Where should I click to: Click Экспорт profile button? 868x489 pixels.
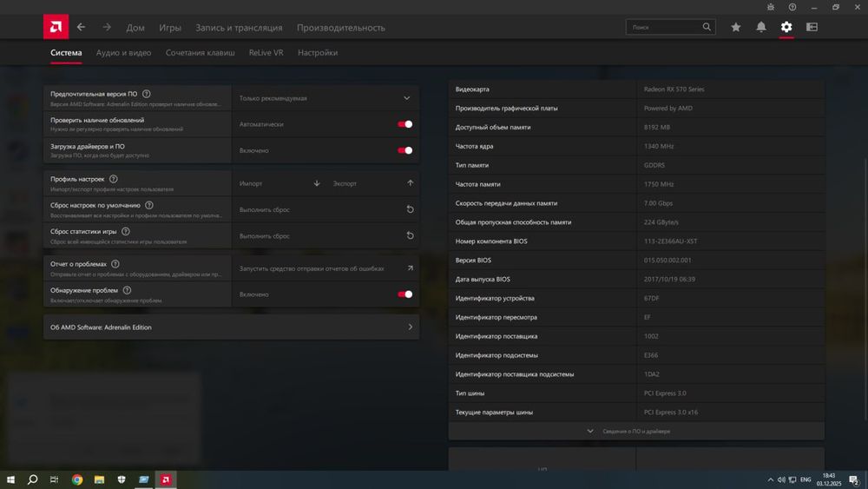point(372,183)
